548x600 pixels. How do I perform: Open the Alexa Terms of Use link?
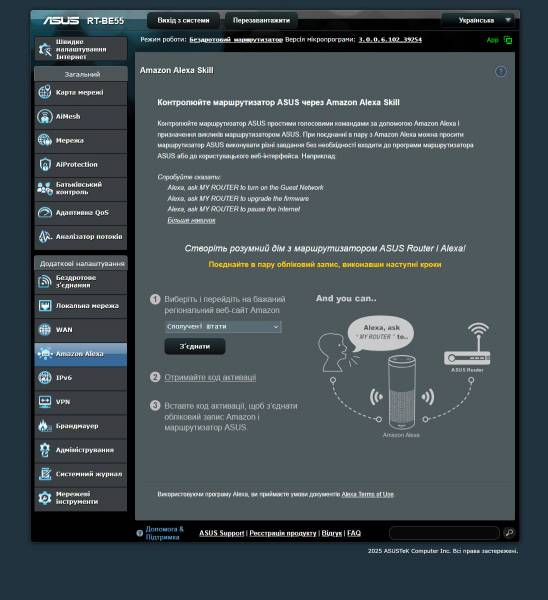(367, 494)
